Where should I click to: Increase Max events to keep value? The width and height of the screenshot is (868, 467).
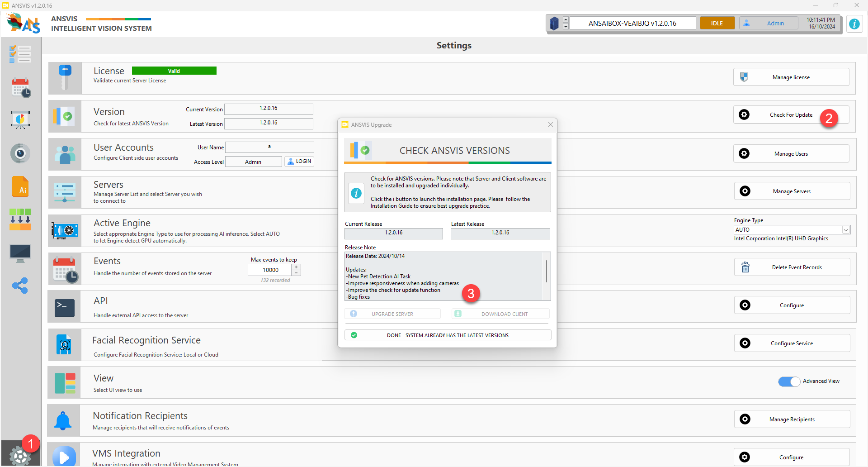[x=296, y=267]
